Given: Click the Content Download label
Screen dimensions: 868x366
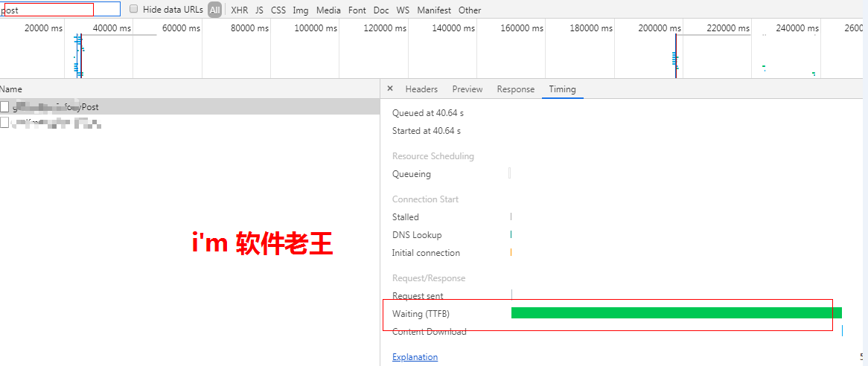Looking at the screenshot, I should pos(429,332).
